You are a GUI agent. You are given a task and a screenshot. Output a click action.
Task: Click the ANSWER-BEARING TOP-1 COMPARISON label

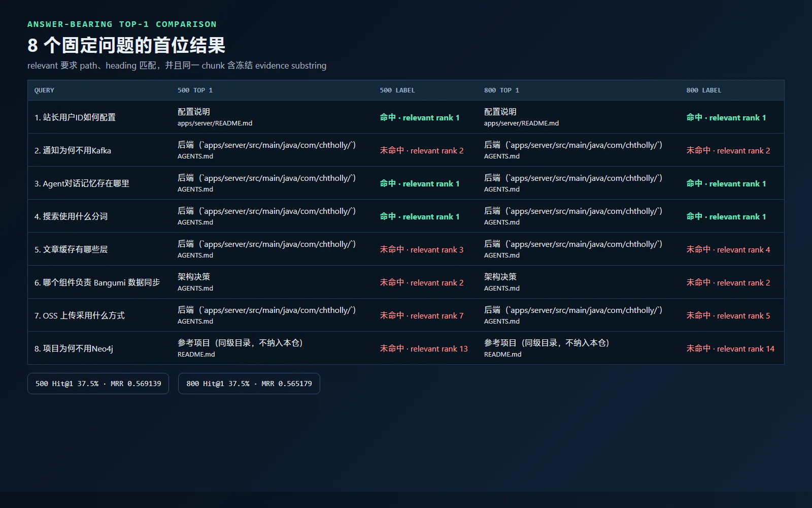click(x=122, y=24)
